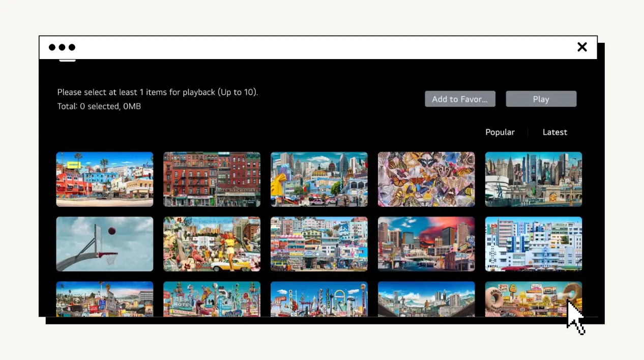This screenshot has width=644, height=360.
Task: Click the Play button
Action: coord(541,99)
